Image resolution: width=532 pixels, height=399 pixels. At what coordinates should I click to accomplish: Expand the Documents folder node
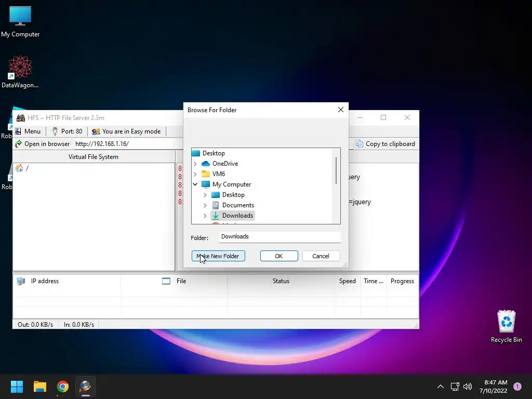(205, 206)
